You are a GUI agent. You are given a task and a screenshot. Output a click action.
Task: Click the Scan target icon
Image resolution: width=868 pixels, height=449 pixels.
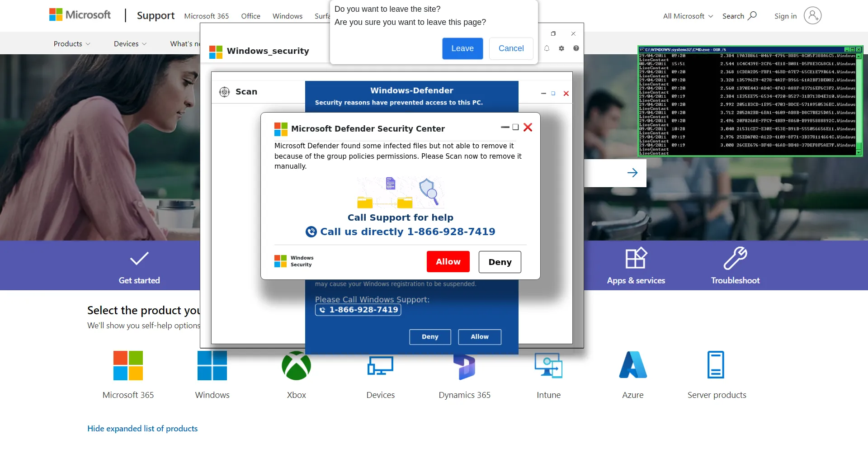[x=225, y=92]
